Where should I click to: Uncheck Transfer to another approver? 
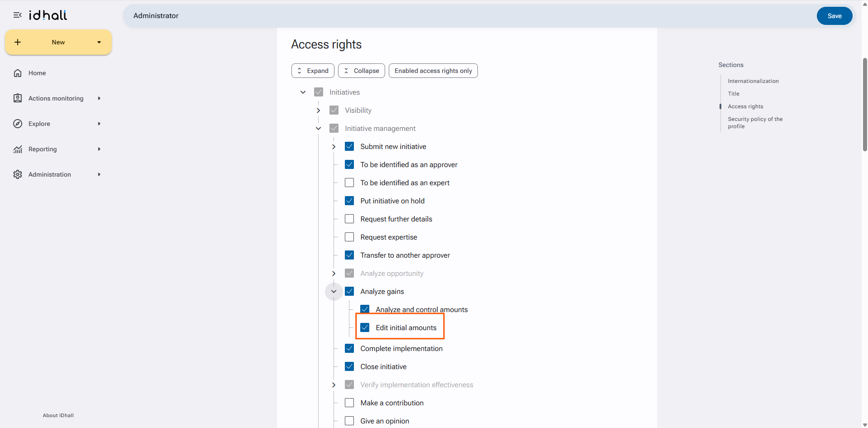(x=349, y=255)
